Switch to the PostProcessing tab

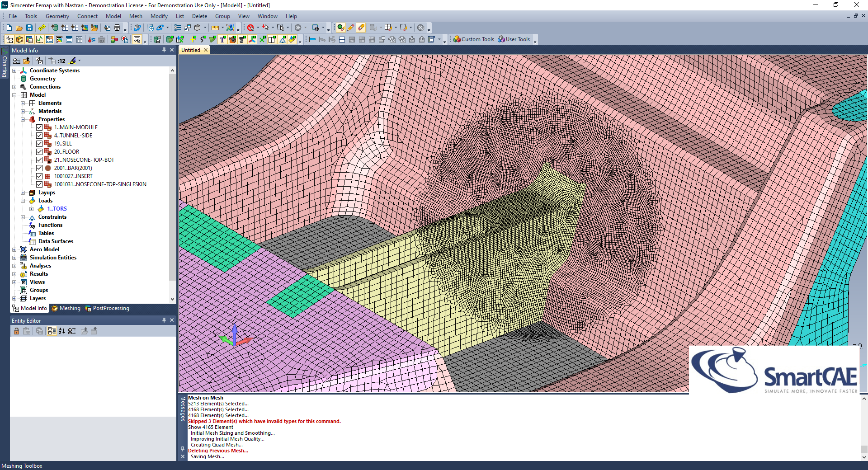(108, 308)
